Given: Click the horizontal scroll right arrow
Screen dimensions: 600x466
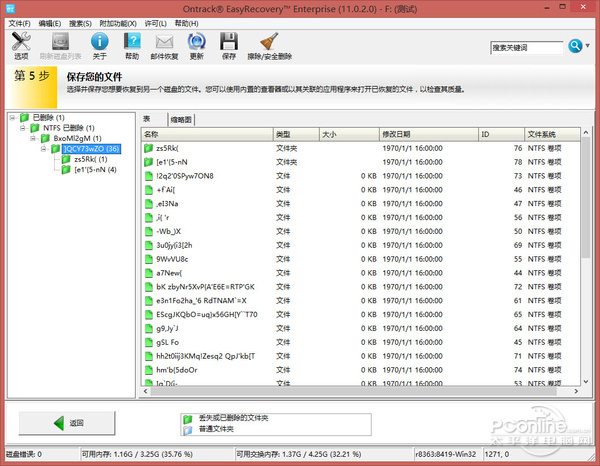Looking at the screenshot, I should tap(576, 391).
